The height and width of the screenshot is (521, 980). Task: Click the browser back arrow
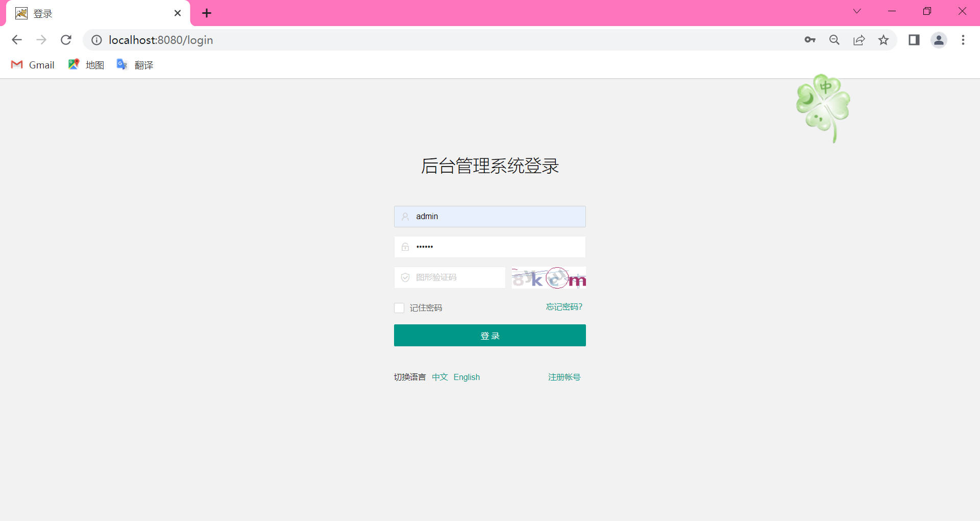pyautogui.click(x=17, y=40)
